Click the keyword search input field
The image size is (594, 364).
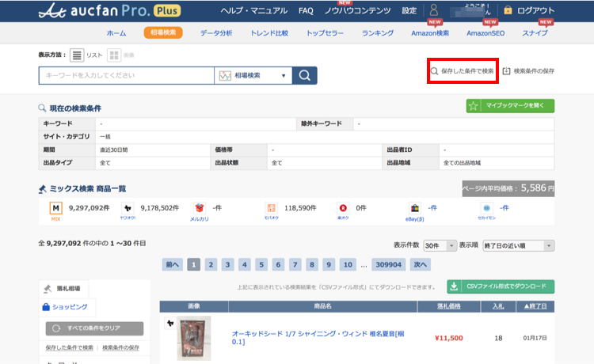(127, 76)
